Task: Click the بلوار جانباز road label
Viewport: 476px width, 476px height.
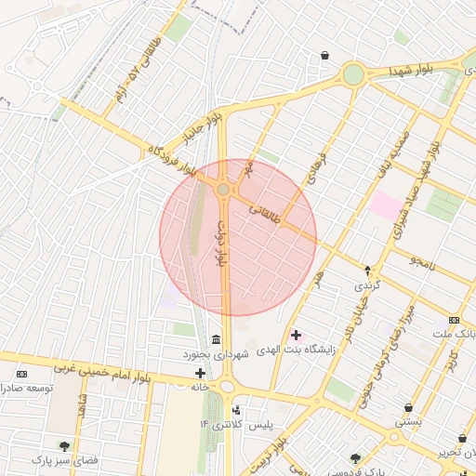Action: click(x=204, y=129)
